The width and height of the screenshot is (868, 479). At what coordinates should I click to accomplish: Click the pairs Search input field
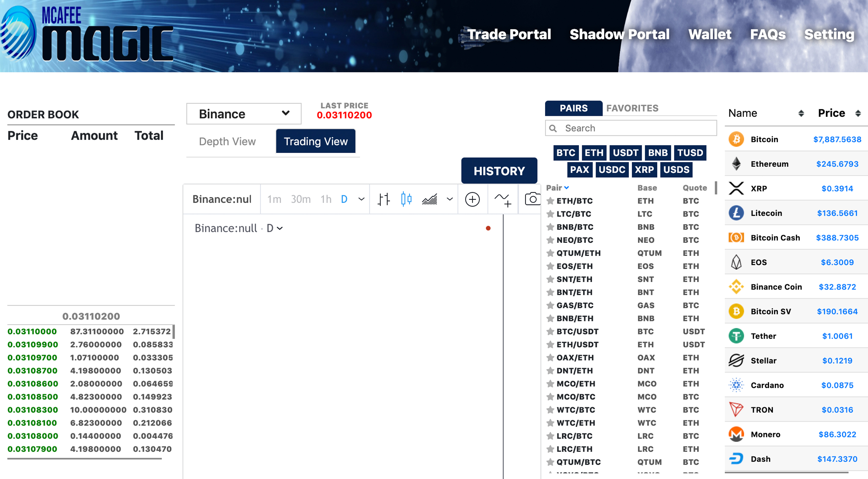click(631, 128)
